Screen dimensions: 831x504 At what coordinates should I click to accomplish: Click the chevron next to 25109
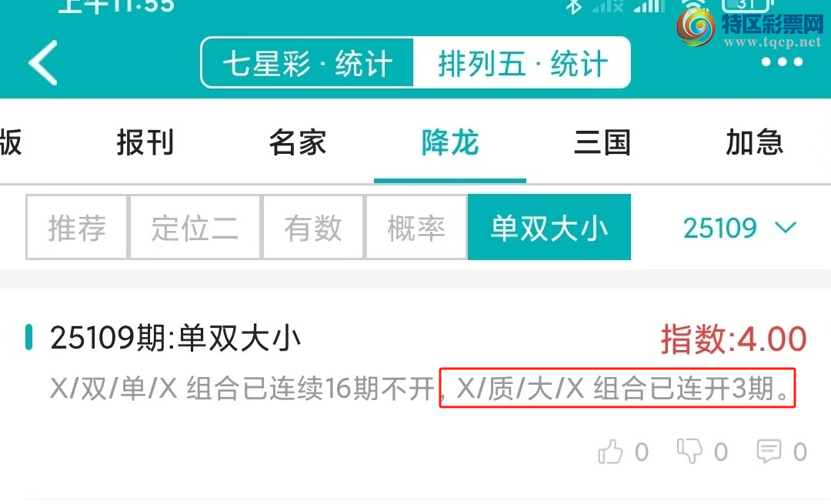pos(786,228)
